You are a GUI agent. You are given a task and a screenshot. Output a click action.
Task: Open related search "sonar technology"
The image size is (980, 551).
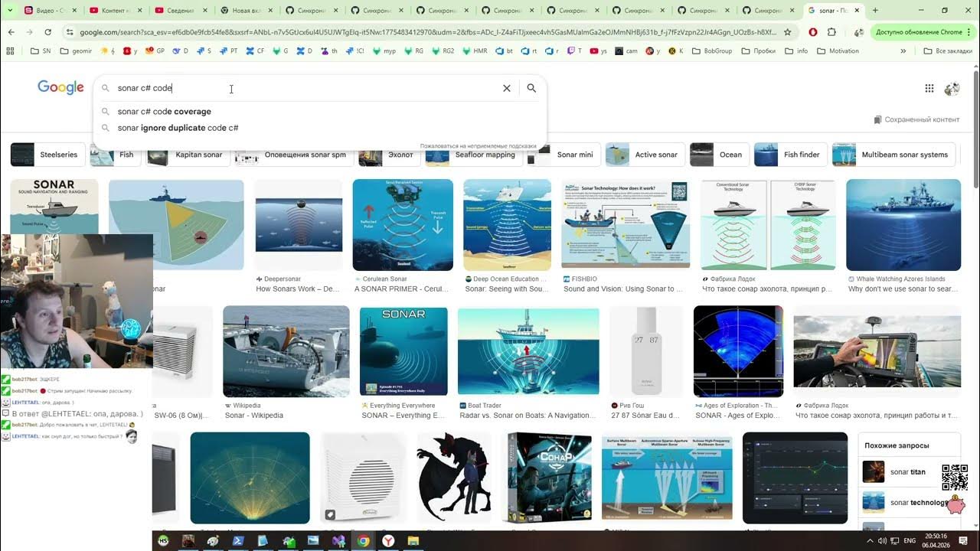pos(909,503)
